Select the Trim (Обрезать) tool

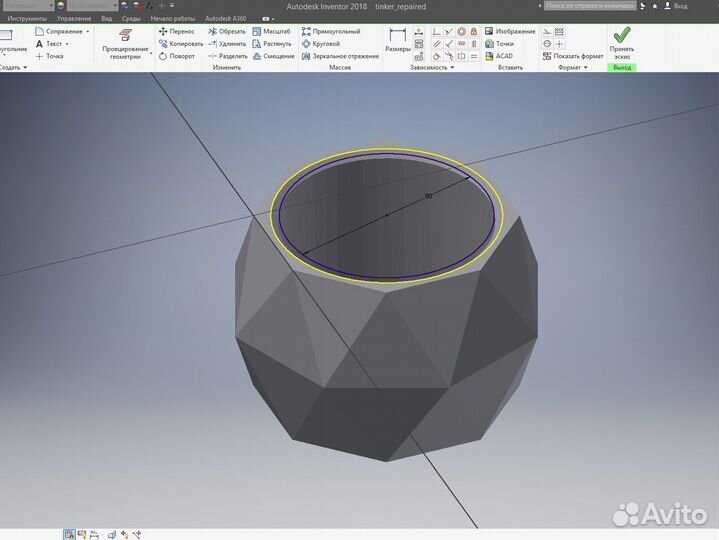click(x=226, y=32)
